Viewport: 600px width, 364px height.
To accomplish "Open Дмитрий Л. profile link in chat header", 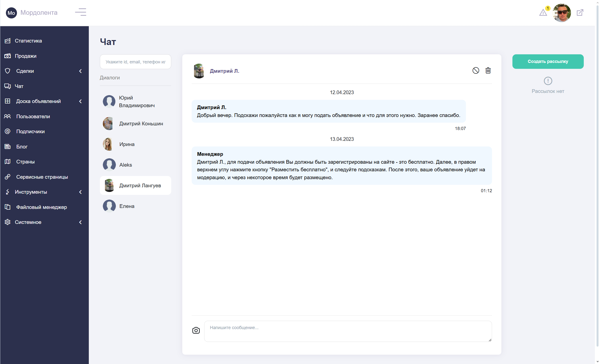I will [224, 71].
